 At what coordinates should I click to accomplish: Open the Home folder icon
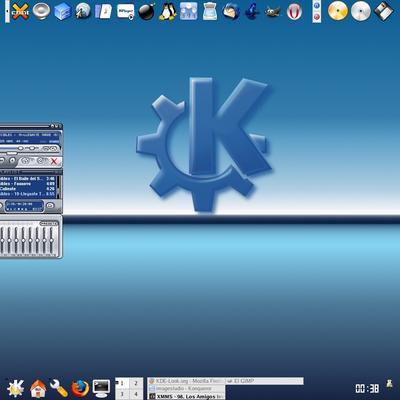point(38,388)
